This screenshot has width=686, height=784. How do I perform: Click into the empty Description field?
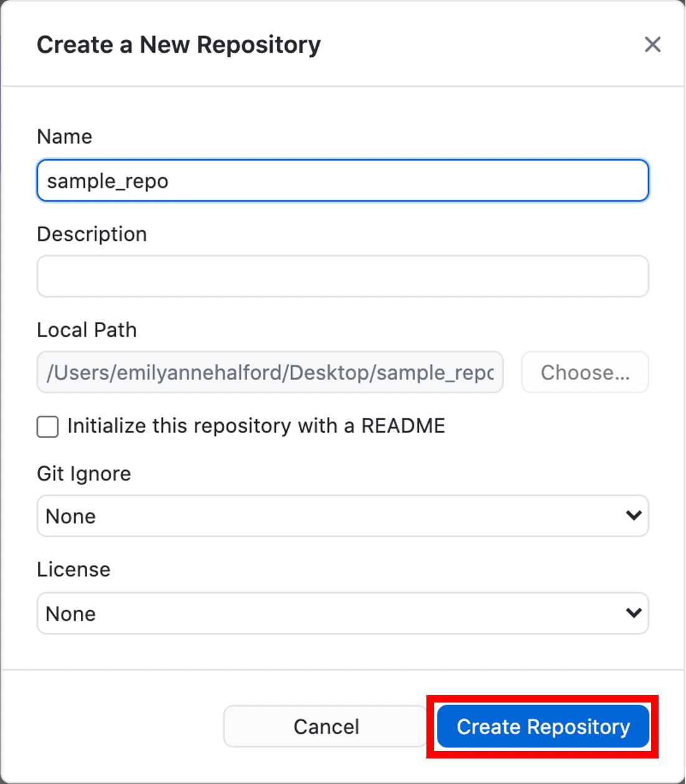pyautogui.click(x=342, y=276)
